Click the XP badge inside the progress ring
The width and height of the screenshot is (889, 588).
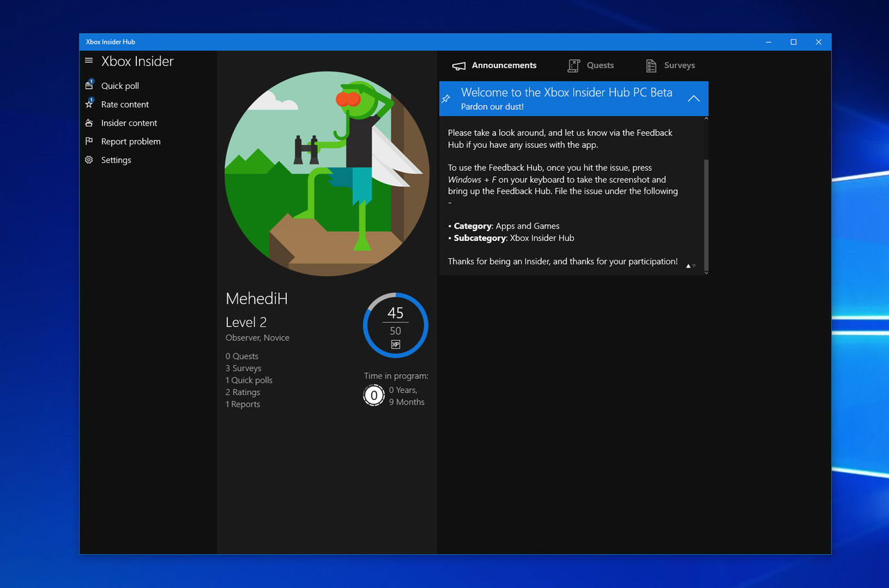tap(395, 344)
